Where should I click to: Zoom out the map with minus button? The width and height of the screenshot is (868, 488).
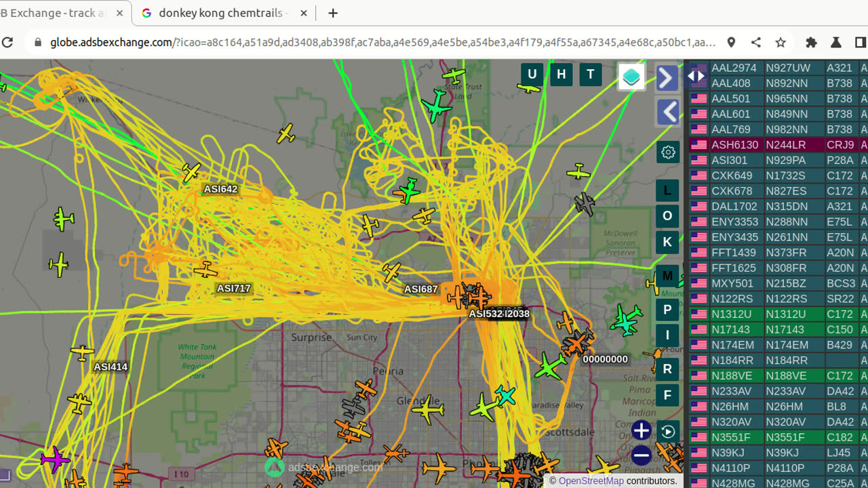pos(641,455)
